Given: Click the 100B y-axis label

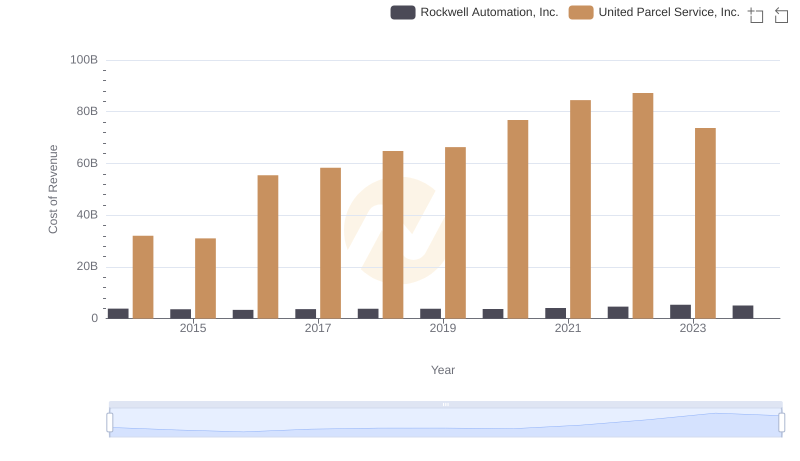Looking at the screenshot, I should [x=84, y=60].
